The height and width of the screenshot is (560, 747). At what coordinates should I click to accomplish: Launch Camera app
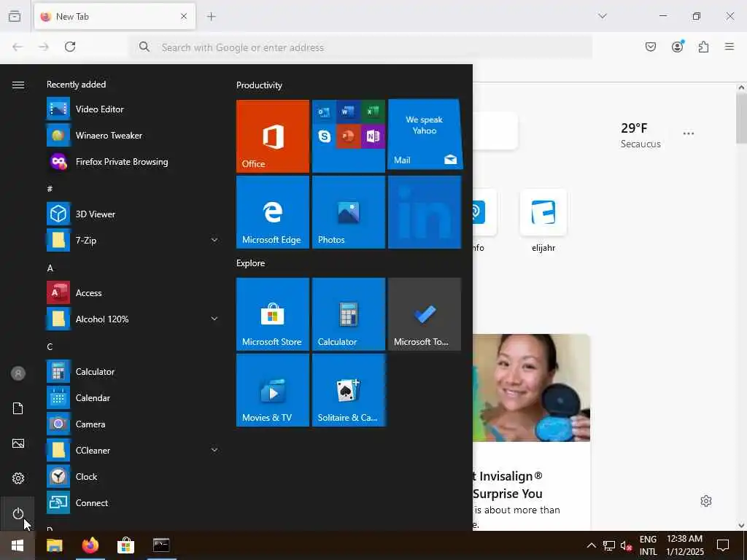tap(133, 424)
